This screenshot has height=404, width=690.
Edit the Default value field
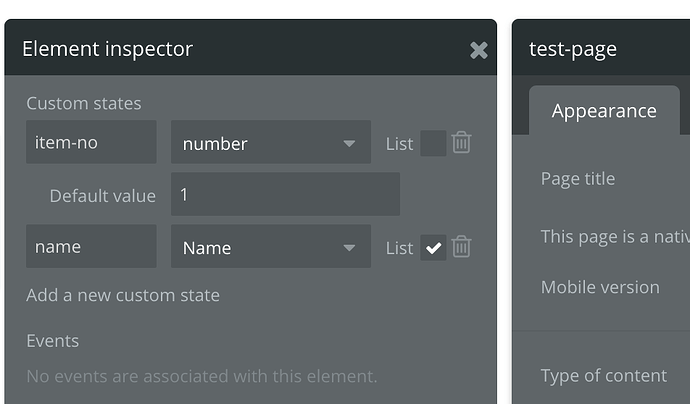[285, 194]
